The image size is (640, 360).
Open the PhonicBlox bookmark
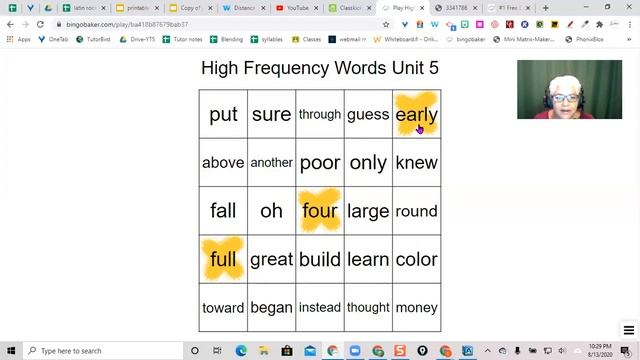584,39
